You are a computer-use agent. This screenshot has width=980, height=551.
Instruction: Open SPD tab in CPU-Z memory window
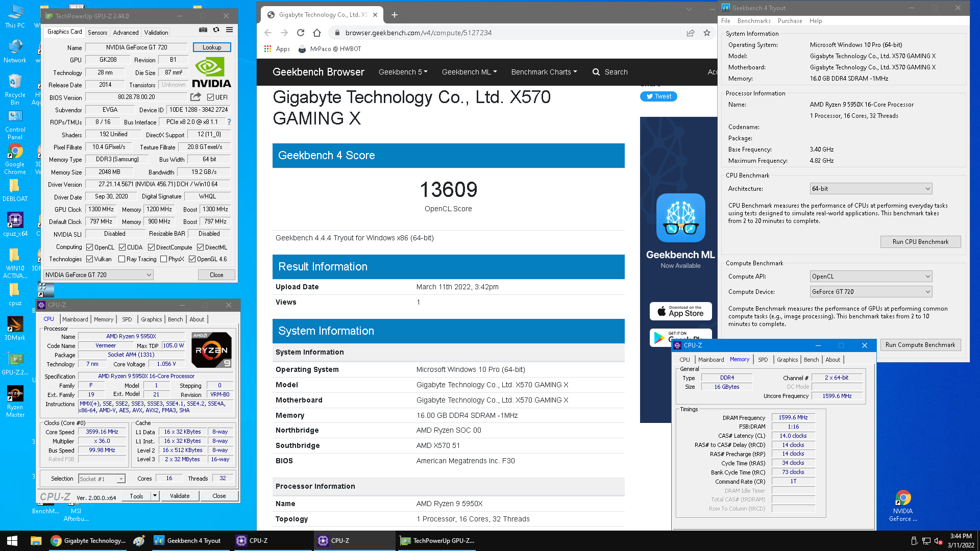coord(763,359)
